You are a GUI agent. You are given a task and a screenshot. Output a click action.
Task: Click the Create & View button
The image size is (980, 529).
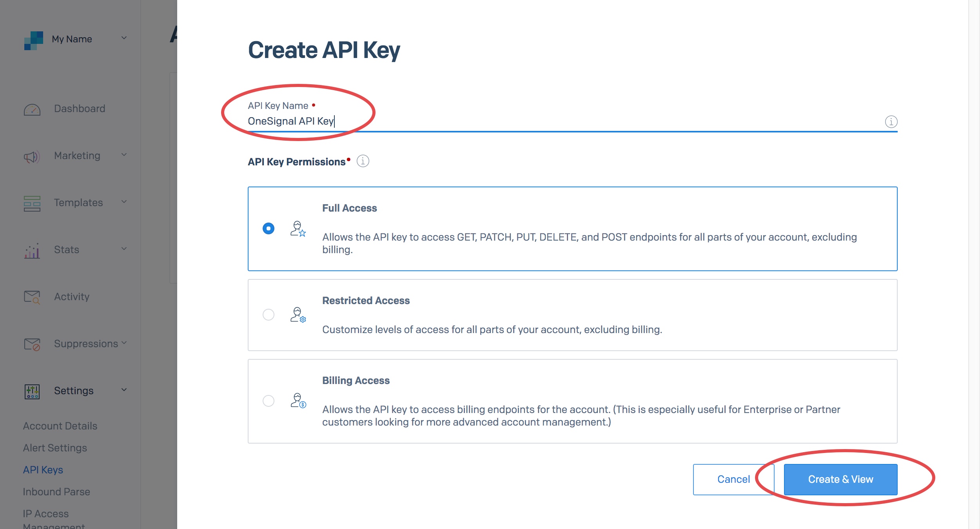point(840,479)
